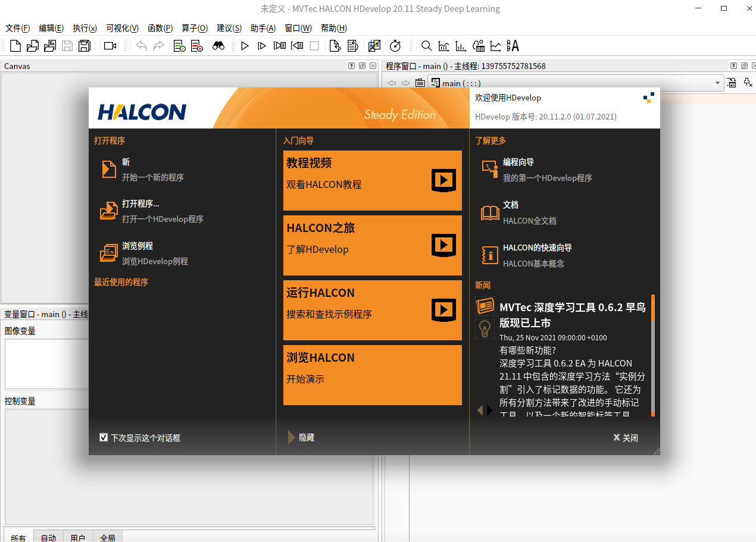
Task: Open the 编辑(E) menu
Action: click(x=51, y=28)
